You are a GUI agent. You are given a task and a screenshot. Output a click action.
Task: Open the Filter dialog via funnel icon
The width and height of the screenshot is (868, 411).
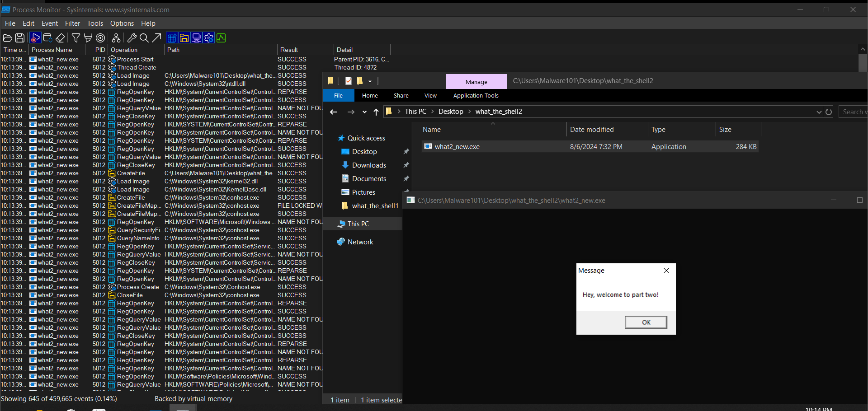tap(76, 38)
